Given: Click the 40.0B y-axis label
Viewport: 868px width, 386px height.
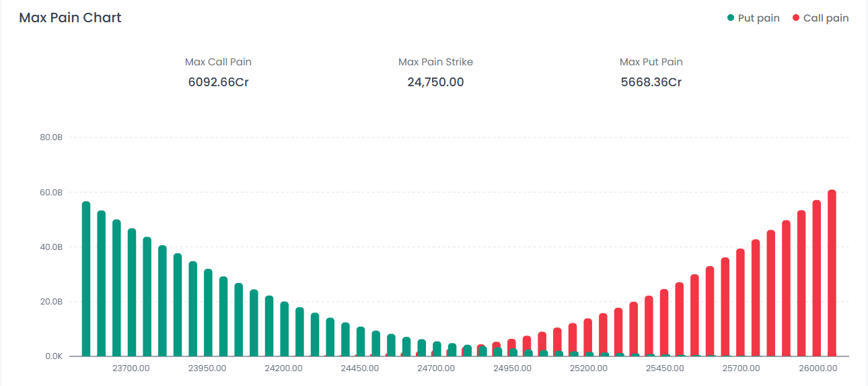Looking at the screenshot, I should (51, 247).
